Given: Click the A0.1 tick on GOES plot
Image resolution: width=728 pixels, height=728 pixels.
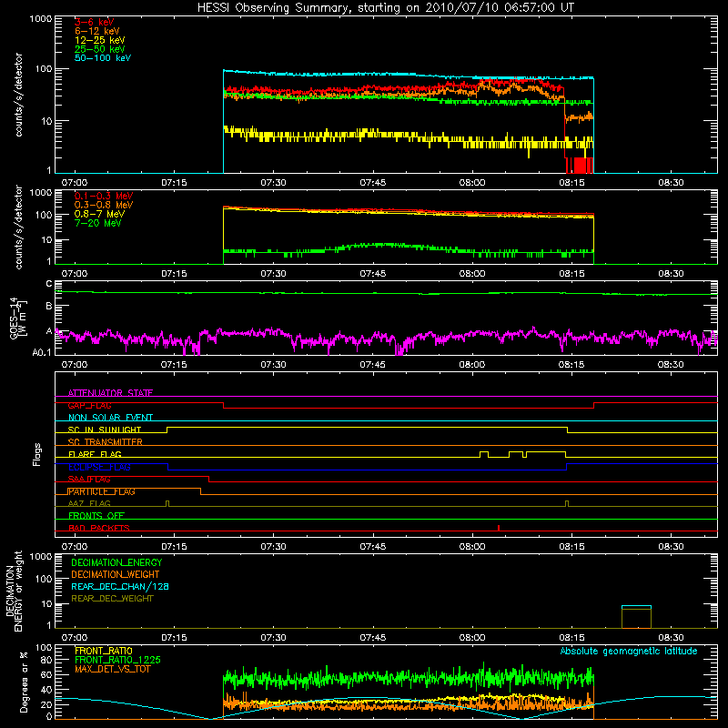Looking at the screenshot, I should point(42,352).
